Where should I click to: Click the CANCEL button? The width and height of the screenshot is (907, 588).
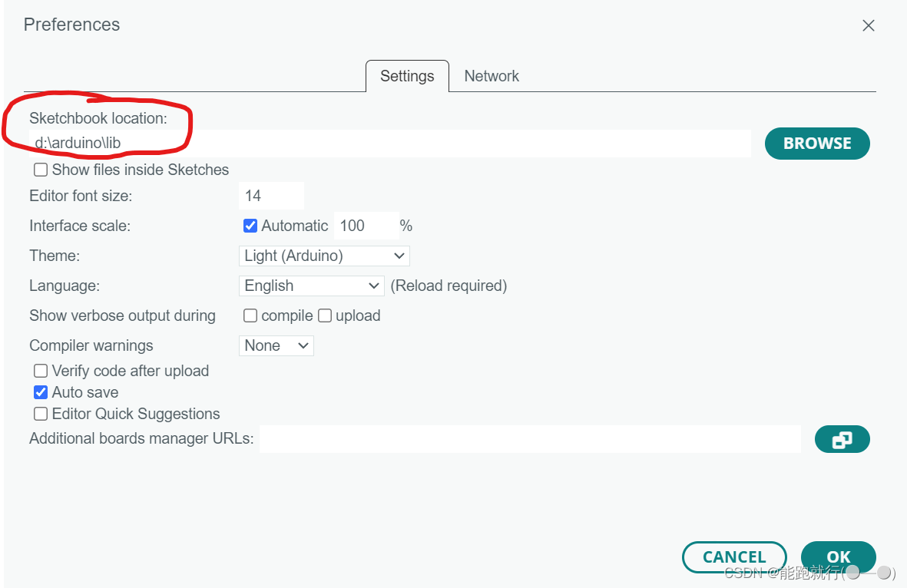tap(734, 557)
